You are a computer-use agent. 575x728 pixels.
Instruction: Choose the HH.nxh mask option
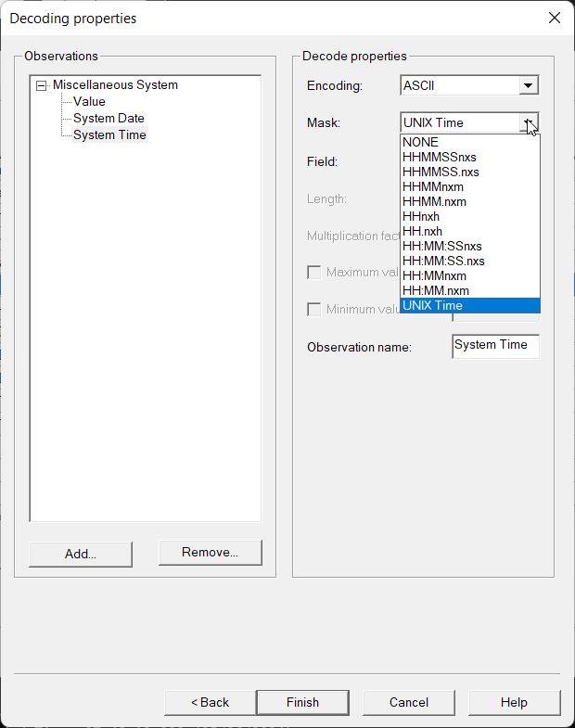pos(469,231)
